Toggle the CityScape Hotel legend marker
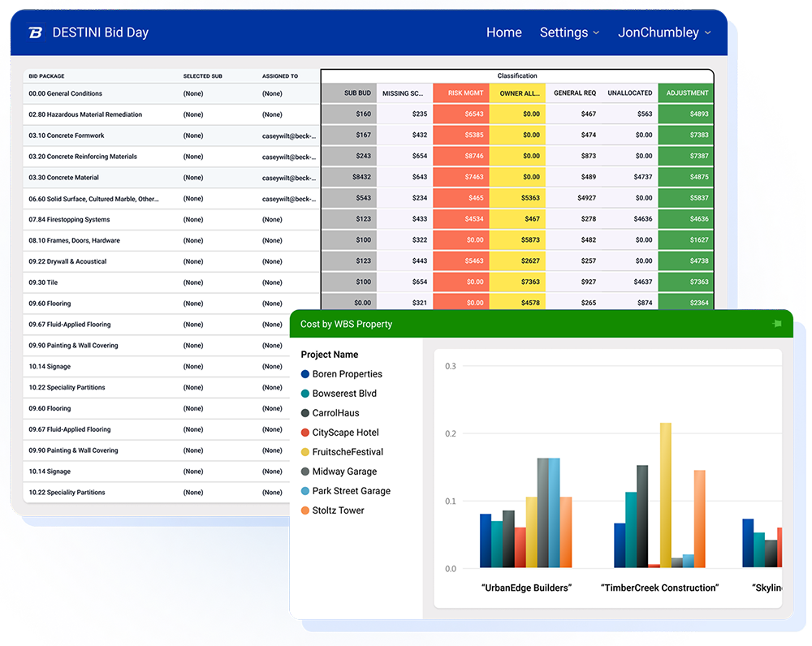This screenshot has width=812, height=646. tap(305, 433)
